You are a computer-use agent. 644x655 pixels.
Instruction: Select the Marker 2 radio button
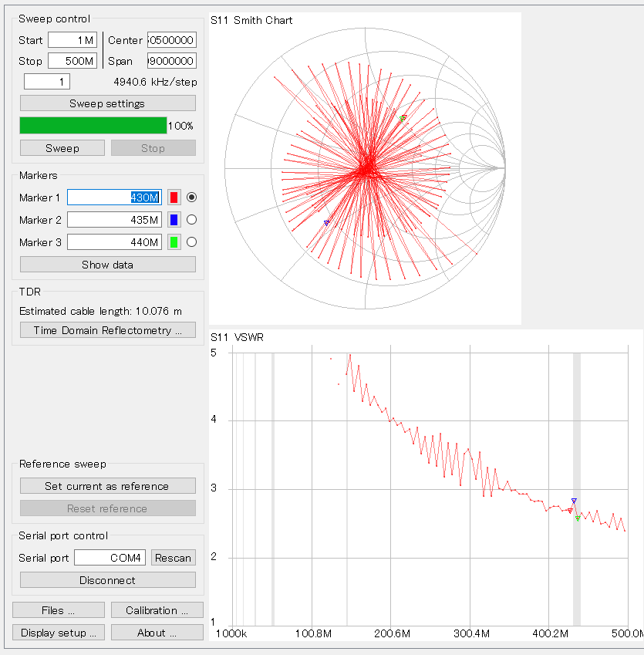[192, 220]
